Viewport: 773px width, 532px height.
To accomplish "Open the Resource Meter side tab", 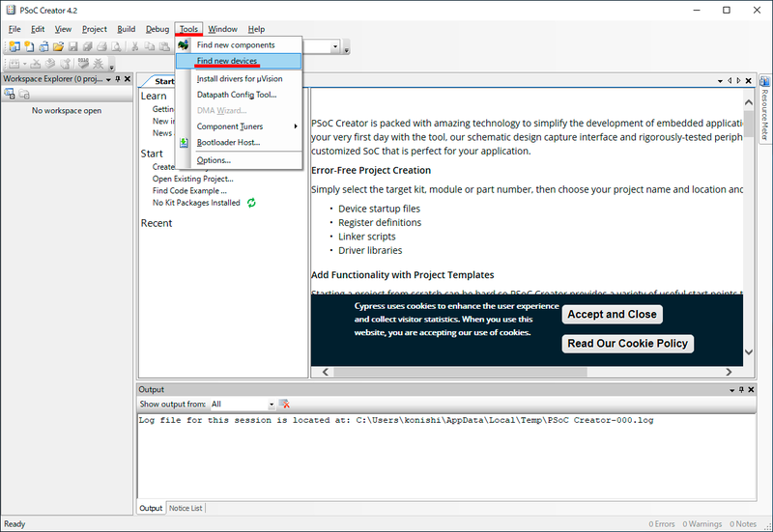I will click(764, 109).
